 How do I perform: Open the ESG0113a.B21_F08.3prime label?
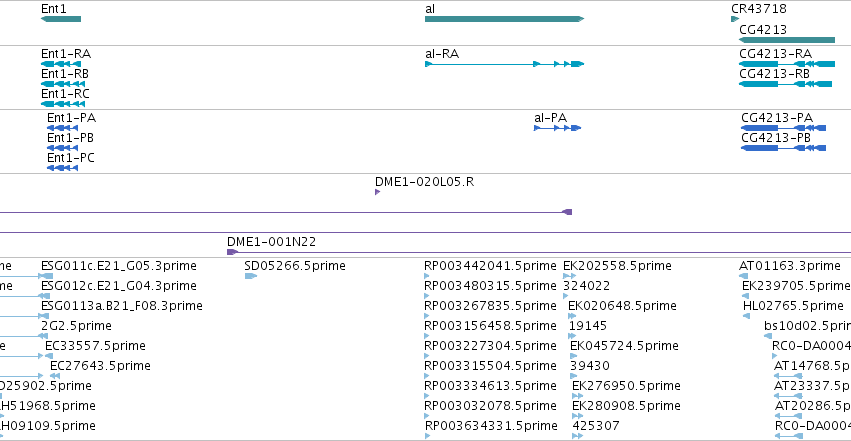[122, 306]
